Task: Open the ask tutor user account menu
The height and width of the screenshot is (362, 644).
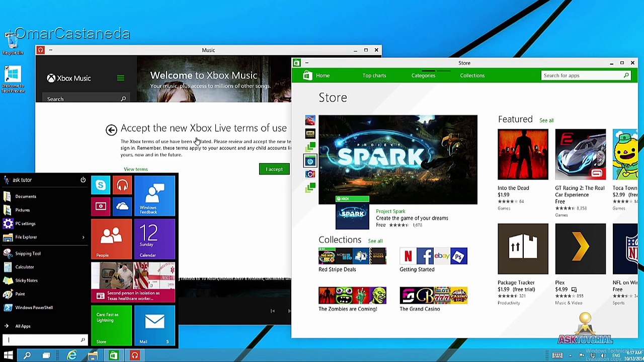Action: pos(18,180)
